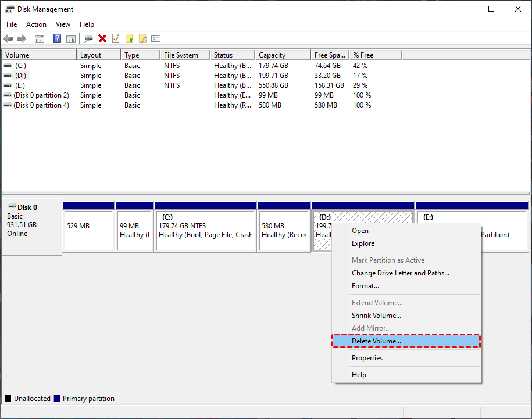This screenshot has height=419, width=532.
Task: Click the Properties checkmark page icon
Action: 116,38
